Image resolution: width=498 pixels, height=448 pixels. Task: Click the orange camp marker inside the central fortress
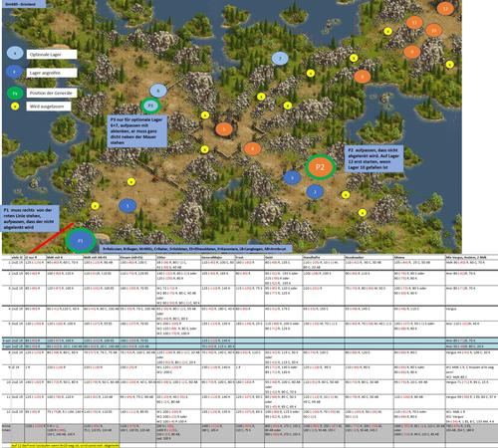(224, 129)
